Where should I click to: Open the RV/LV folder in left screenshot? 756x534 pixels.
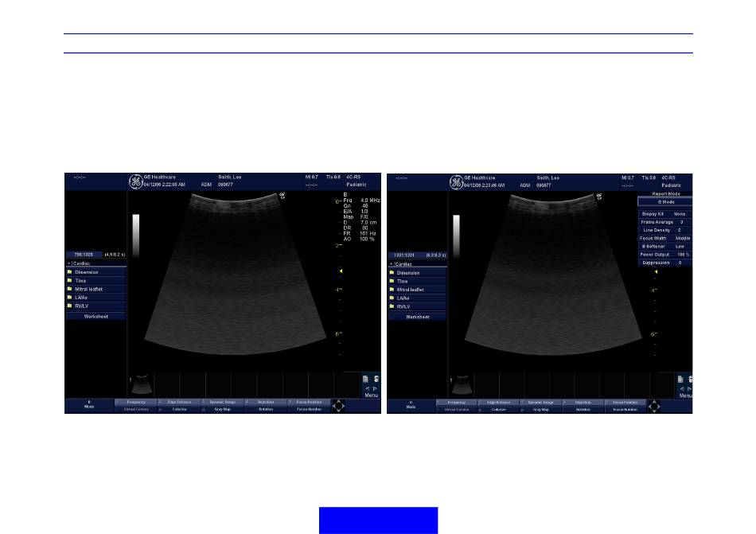[x=96, y=306]
